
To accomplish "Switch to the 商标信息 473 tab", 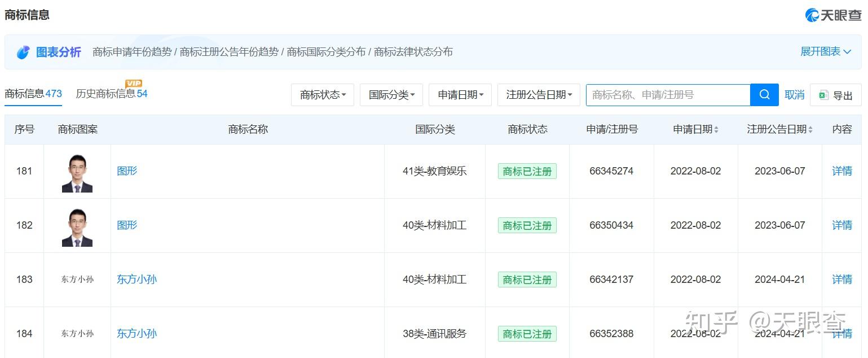I will (33, 94).
